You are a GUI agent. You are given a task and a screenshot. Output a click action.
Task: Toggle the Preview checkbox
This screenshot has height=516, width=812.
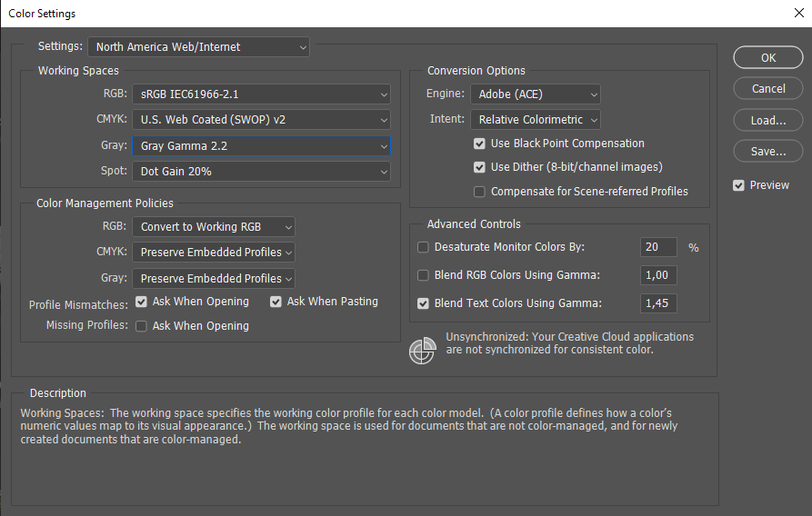(x=739, y=185)
